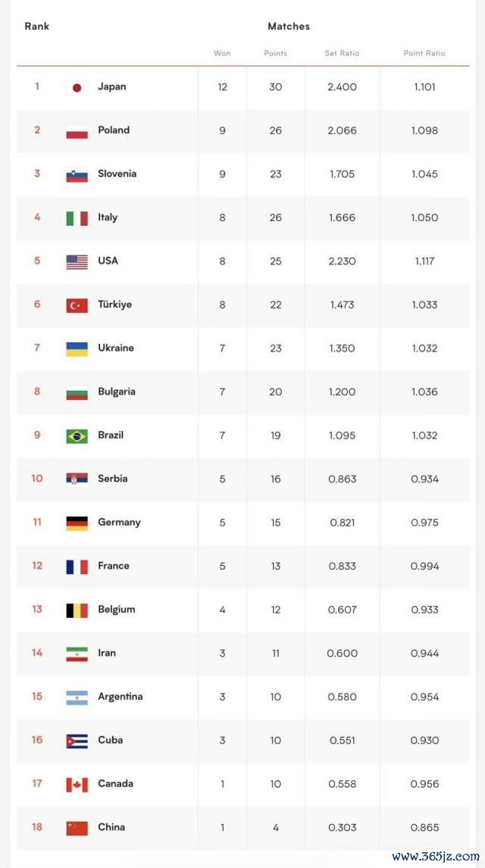
Task: Open Ukraine team name link
Action: pos(116,348)
